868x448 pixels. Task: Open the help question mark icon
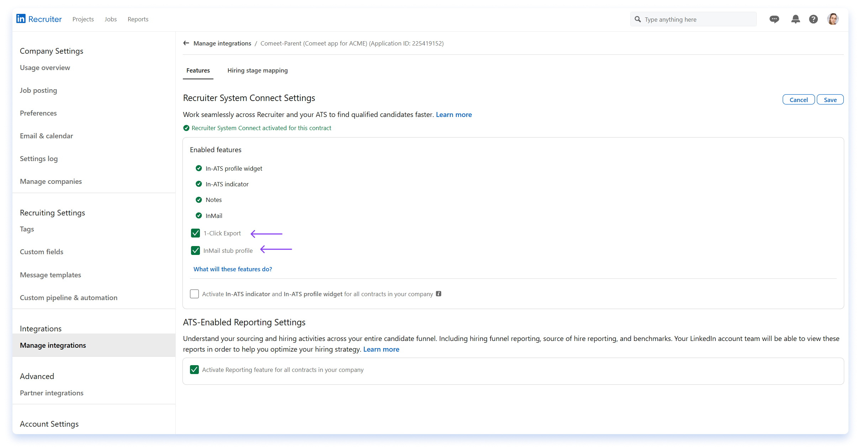coord(813,19)
